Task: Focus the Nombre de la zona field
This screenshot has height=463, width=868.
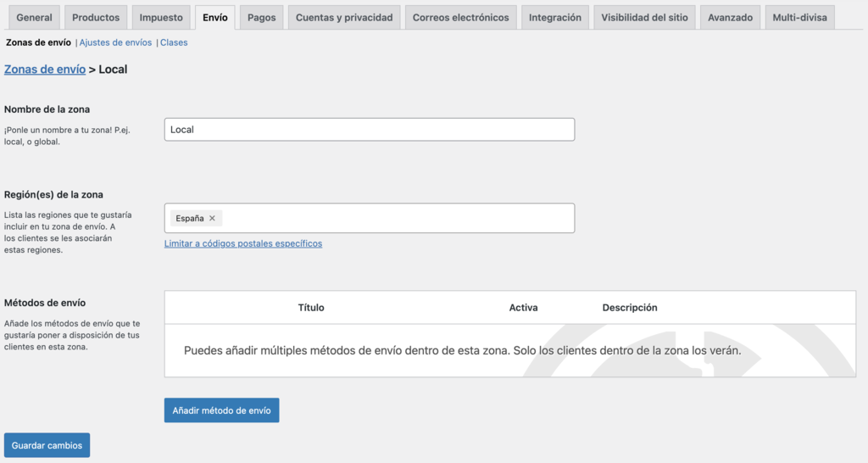Action: (x=370, y=130)
